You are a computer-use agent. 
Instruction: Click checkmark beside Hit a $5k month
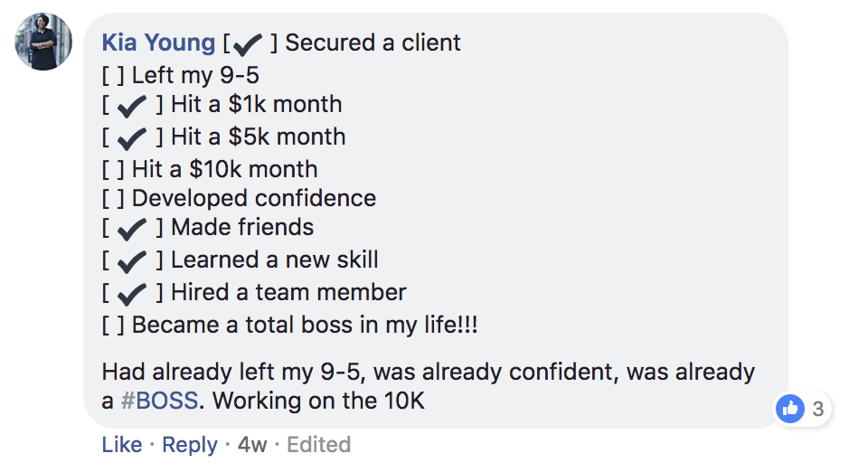[133, 138]
